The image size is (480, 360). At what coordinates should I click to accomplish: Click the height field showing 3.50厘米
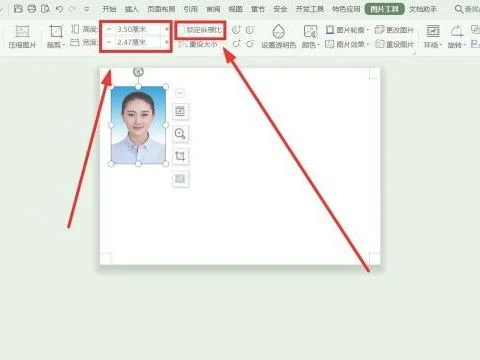[x=137, y=29]
